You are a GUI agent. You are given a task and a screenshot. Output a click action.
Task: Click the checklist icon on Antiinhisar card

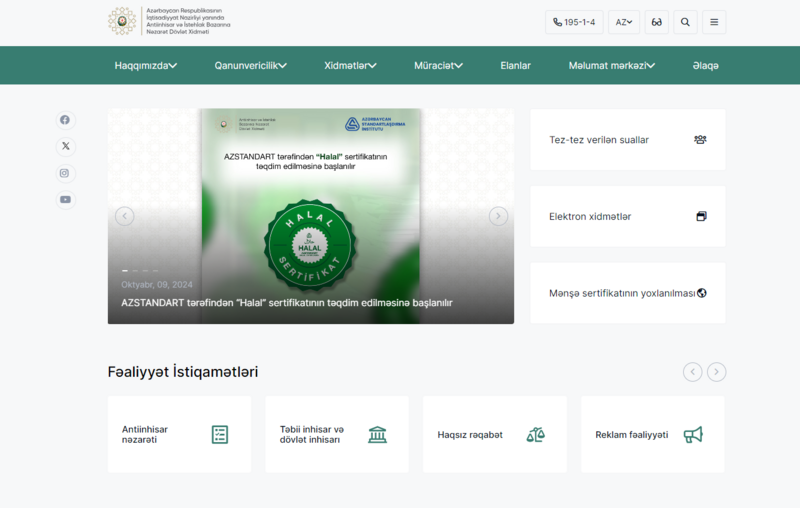(220, 435)
